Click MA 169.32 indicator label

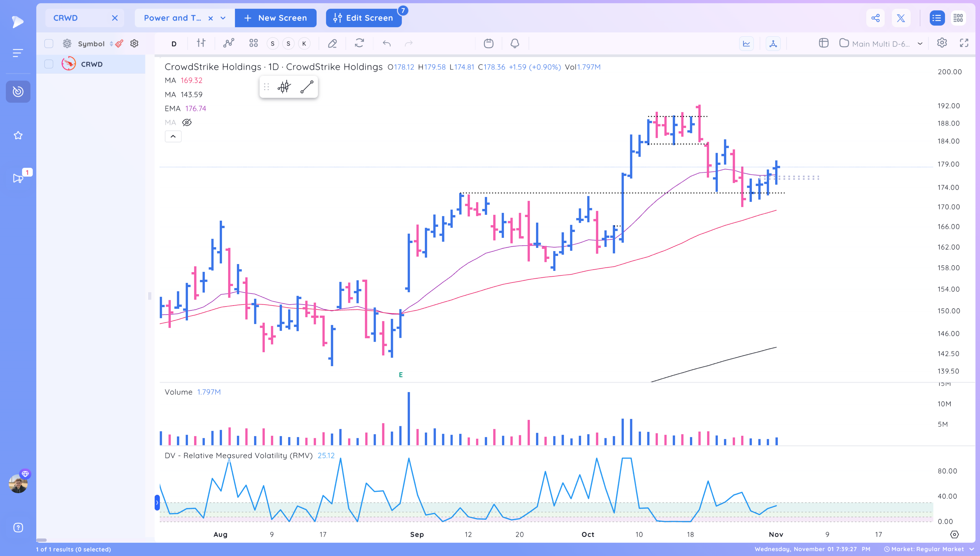183,80
